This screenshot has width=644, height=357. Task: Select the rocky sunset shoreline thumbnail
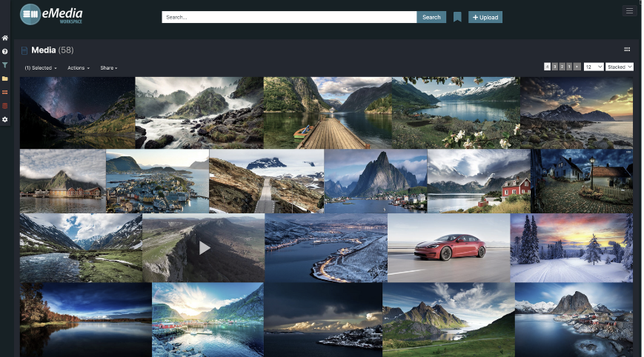577,113
